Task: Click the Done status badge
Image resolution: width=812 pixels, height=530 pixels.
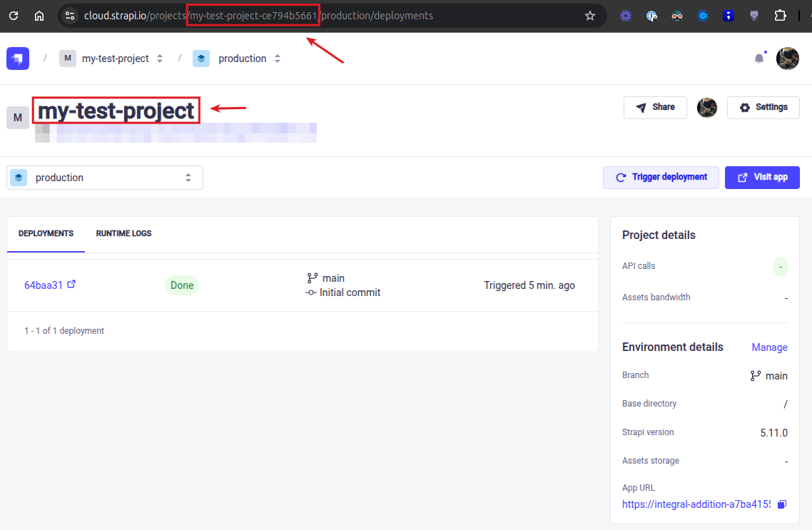Action: (x=182, y=285)
